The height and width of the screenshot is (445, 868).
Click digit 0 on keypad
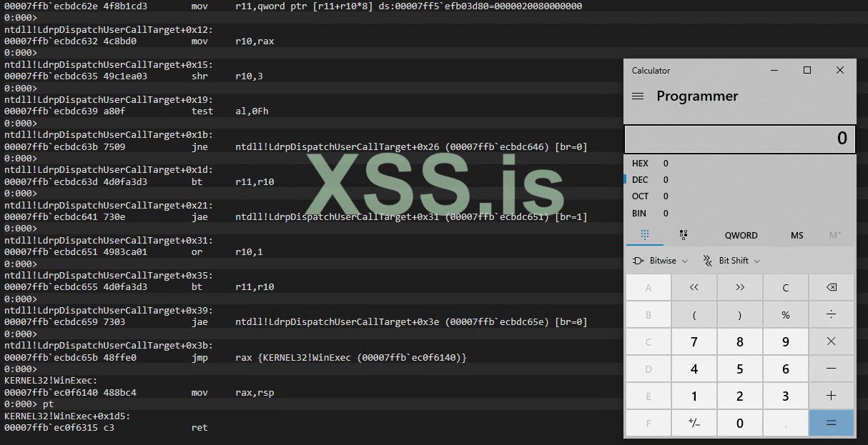pyautogui.click(x=739, y=423)
